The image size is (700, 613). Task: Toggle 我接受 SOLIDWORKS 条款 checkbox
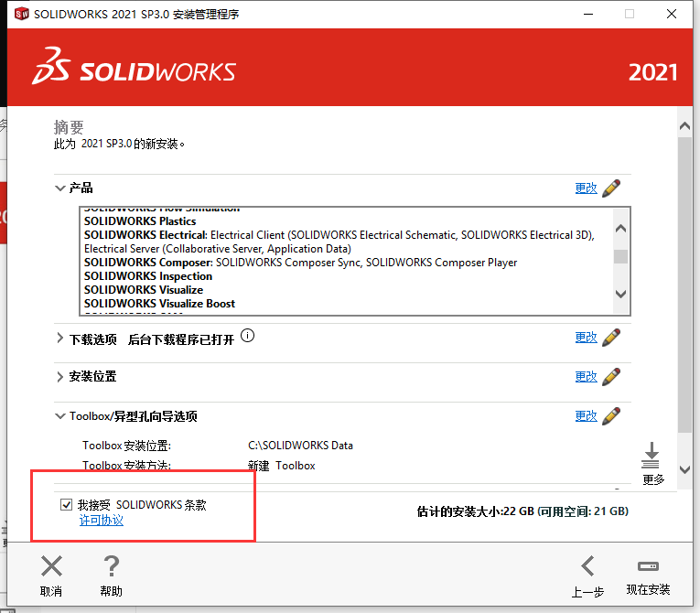click(x=66, y=504)
